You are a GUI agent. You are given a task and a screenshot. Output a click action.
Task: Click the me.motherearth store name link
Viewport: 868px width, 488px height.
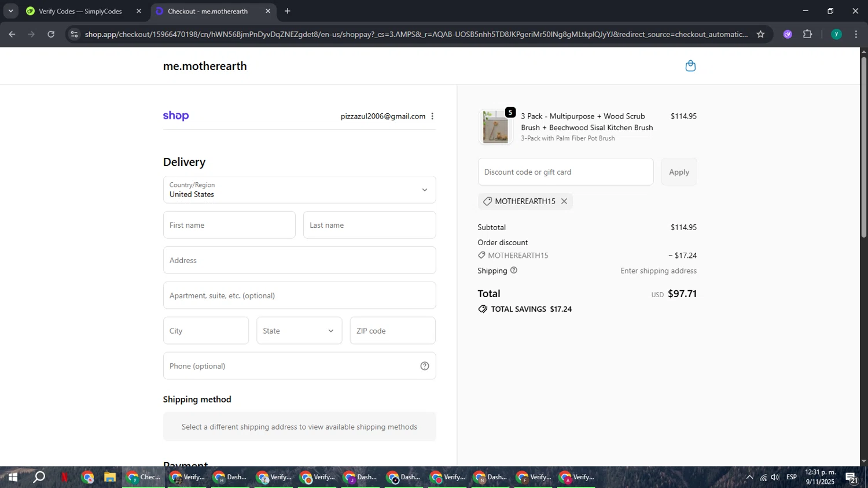205,66
